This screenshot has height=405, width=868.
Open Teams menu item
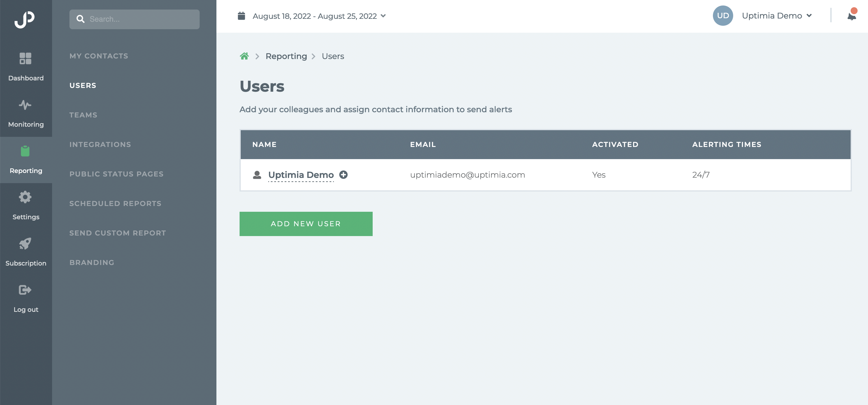(x=83, y=115)
